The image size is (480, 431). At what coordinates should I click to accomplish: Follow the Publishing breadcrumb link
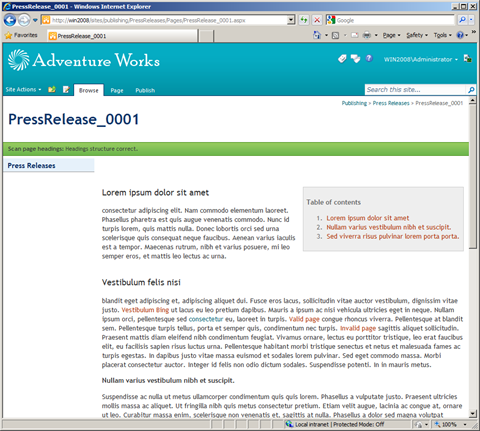pos(354,103)
